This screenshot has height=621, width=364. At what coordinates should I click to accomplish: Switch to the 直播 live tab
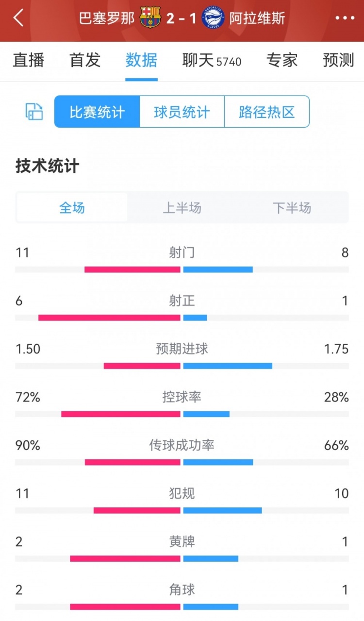pos(28,60)
